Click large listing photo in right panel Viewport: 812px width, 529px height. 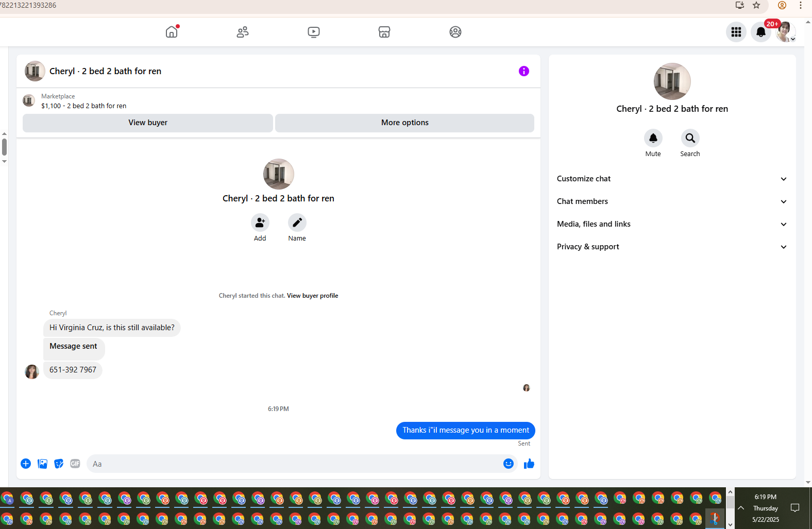(x=672, y=81)
